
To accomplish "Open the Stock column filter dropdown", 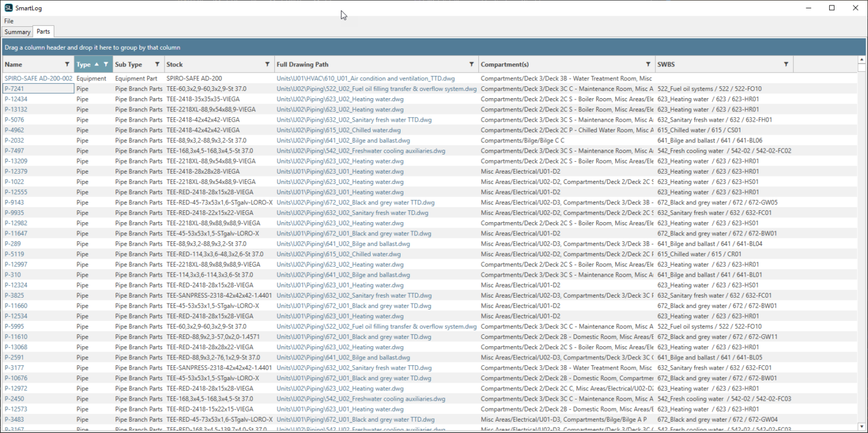I will coord(268,64).
